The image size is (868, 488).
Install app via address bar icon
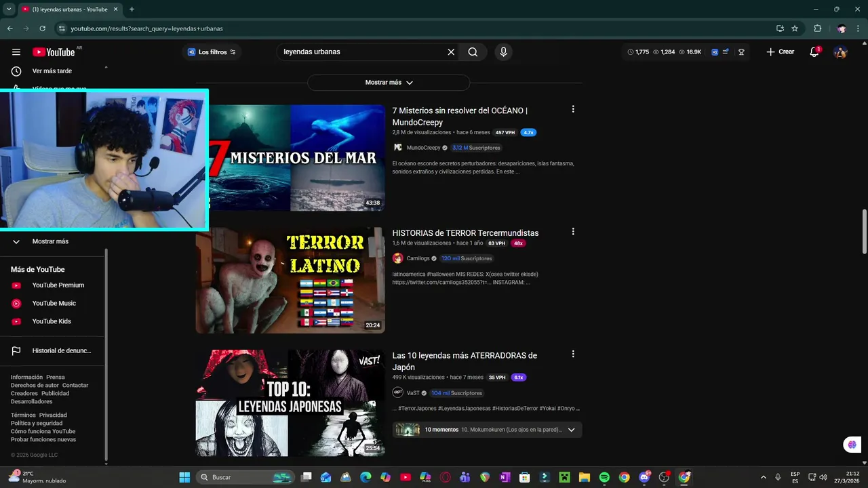(780, 28)
